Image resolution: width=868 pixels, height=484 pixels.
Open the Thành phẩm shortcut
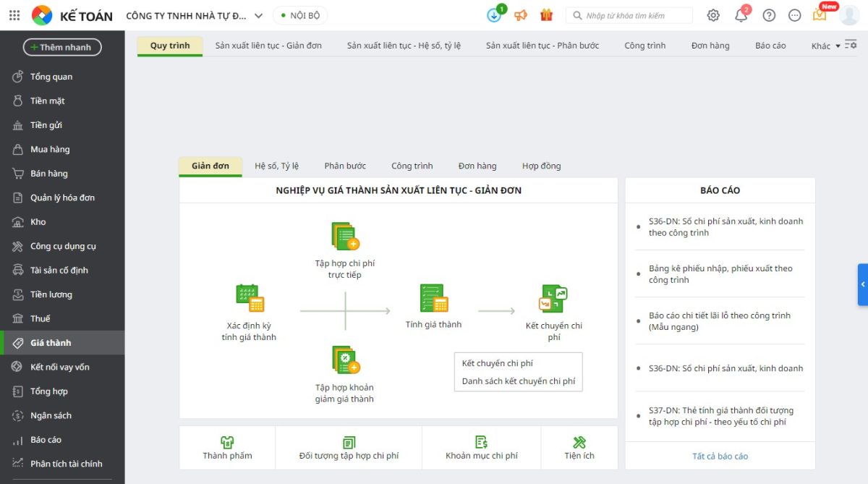(227, 448)
